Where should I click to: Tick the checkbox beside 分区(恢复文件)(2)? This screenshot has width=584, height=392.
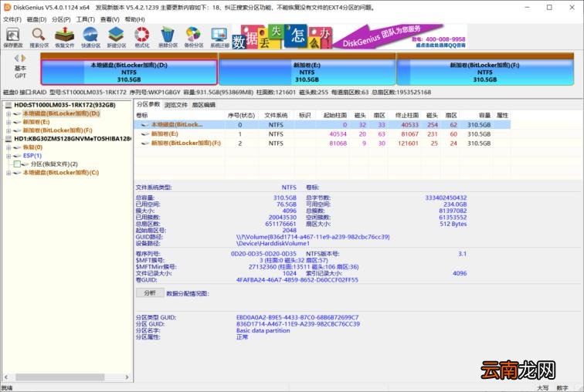pyautogui.click(x=17, y=164)
